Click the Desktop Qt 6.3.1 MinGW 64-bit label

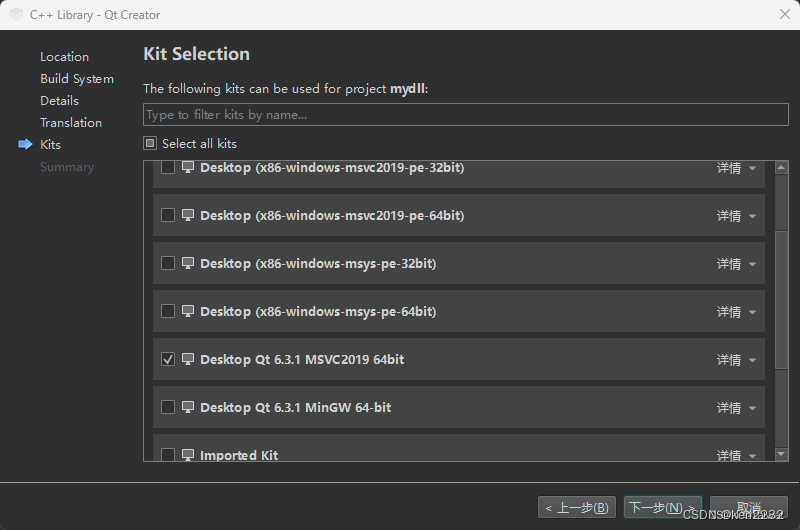click(x=295, y=407)
